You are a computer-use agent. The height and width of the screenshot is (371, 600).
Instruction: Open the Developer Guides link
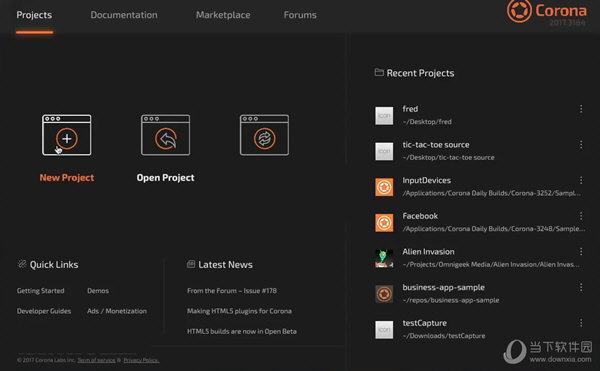[44, 311]
